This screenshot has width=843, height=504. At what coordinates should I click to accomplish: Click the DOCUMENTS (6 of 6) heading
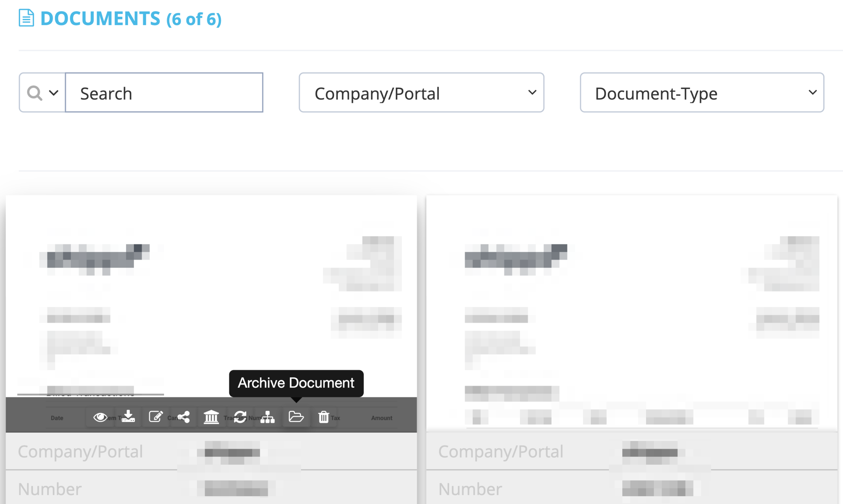pyautogui.click(x=131, y=18)
